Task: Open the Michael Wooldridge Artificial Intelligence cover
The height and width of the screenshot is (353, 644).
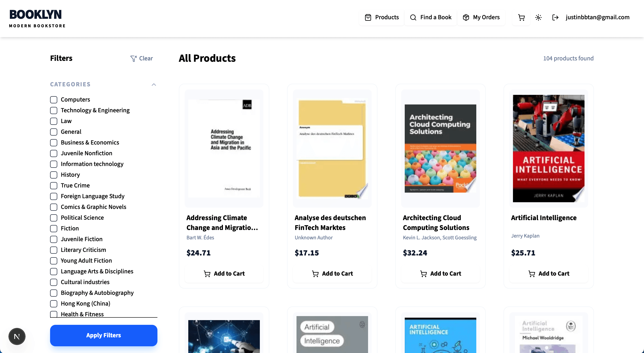Action: 549,334
